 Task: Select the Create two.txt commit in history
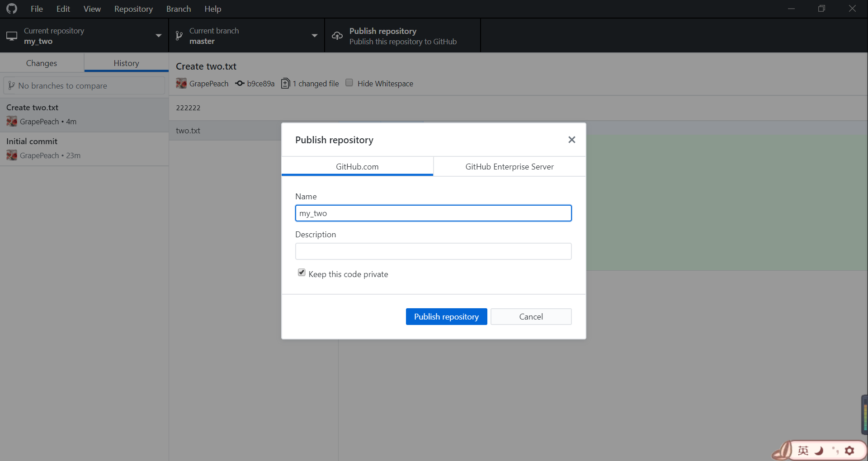pyautogui.click(x=84, y=115)
